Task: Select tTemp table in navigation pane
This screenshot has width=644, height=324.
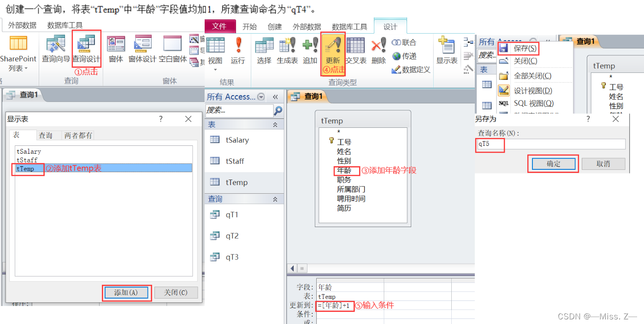Action: pos(244,182)
